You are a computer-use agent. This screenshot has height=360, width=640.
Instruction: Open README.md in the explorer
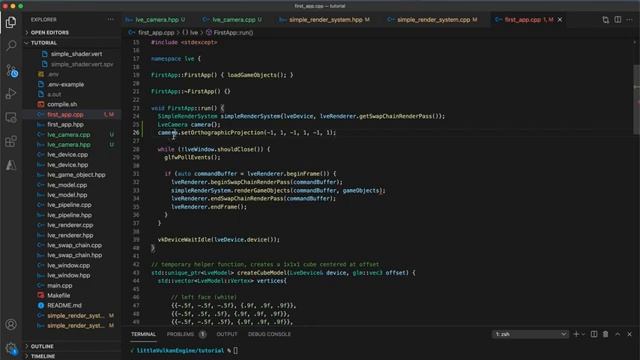coord(64,305)
